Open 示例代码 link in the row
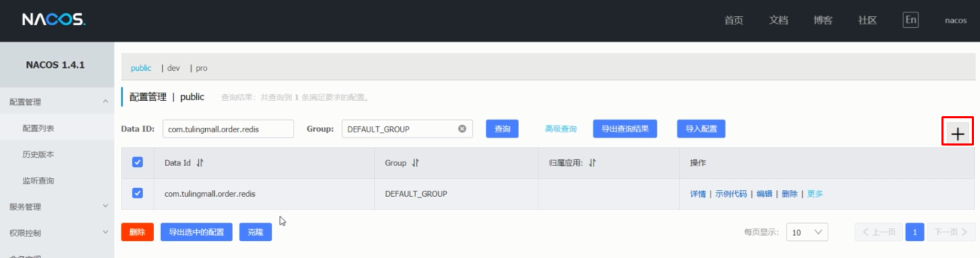Viewport: 980px width, 258px height. click(x=731, y=194)
